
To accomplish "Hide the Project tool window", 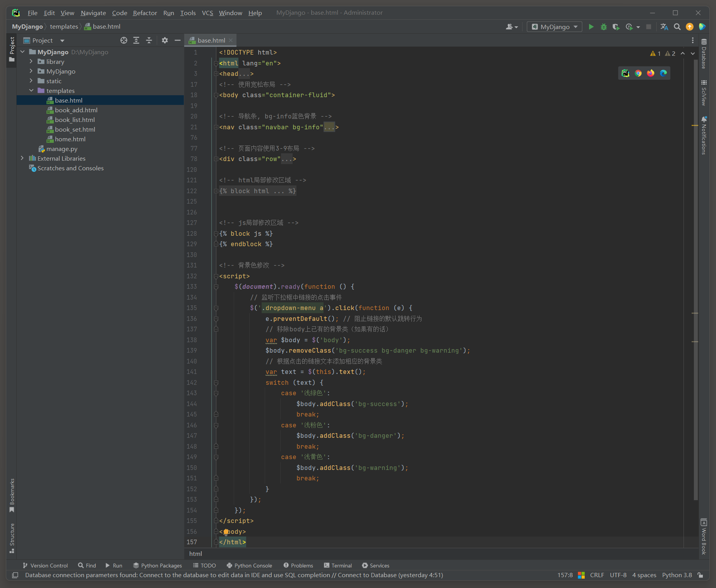I will point(178,40).
